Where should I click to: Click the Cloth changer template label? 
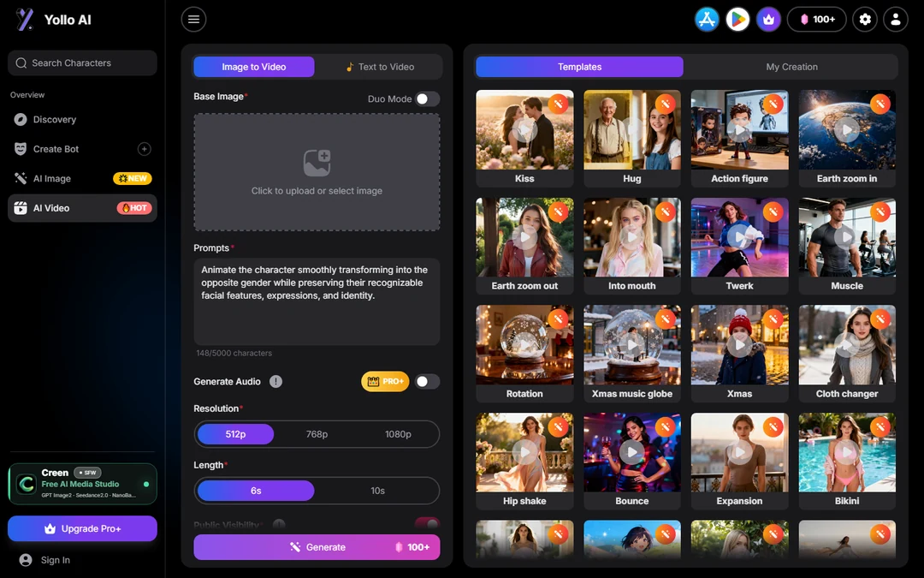click(847, 394)
